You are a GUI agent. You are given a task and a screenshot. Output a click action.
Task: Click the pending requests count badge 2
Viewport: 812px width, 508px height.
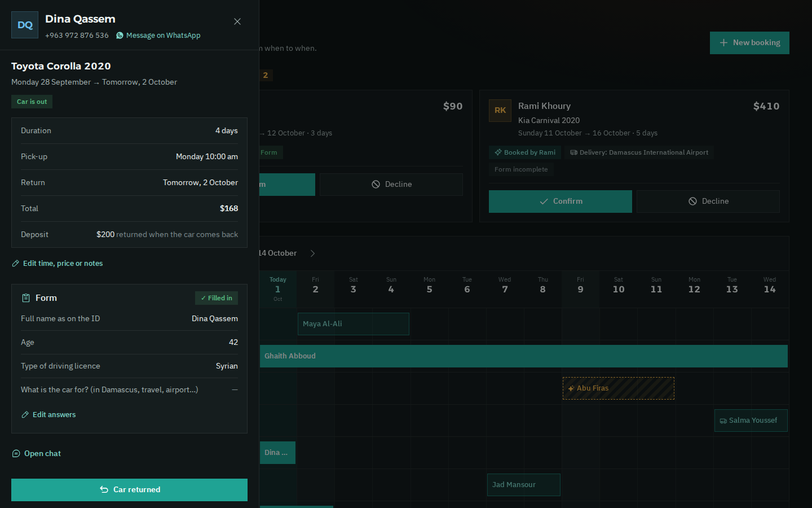(266, 75)
